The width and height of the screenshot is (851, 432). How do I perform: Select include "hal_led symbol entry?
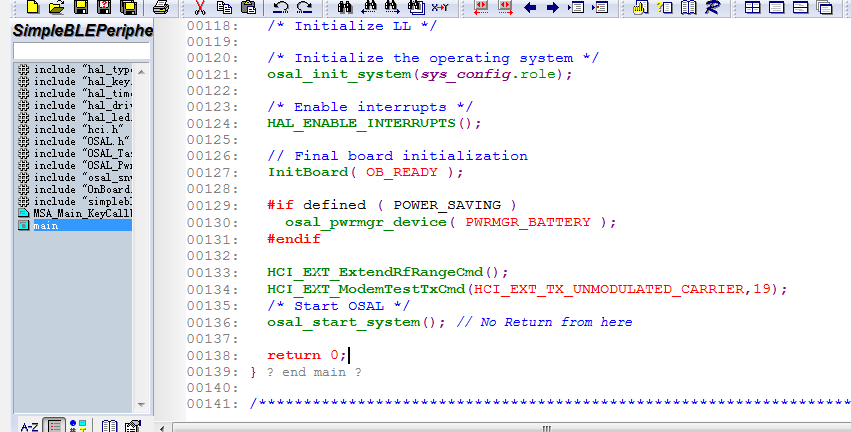tap(73, 117)
